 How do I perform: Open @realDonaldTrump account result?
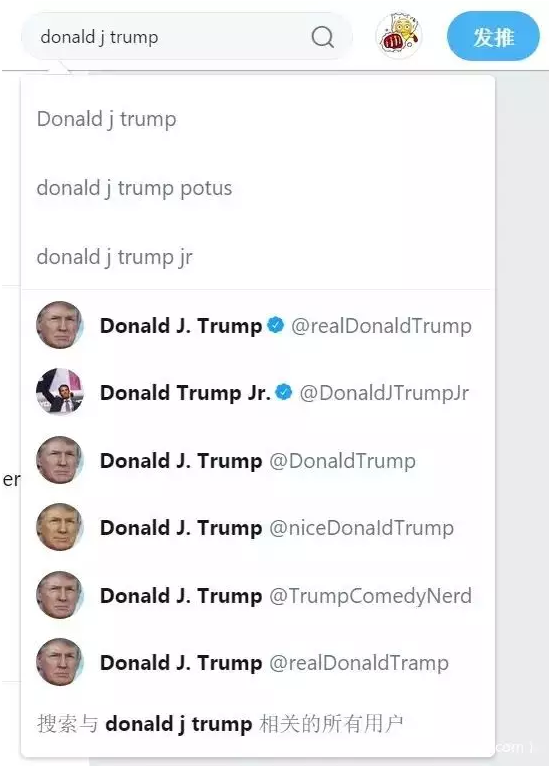258,325
